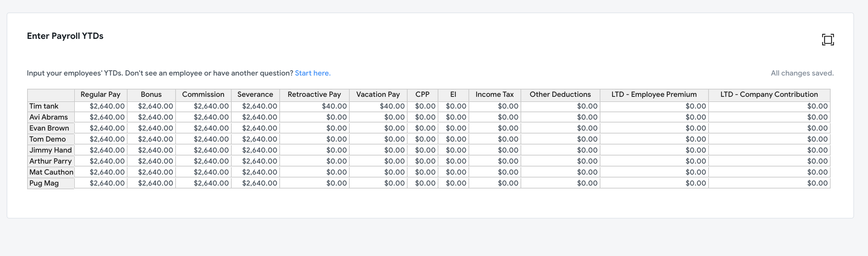Edit Avi Abrams' Bonus cell
Image resolution: width=868 pixels, height=256 pixels.
point(151,117)
